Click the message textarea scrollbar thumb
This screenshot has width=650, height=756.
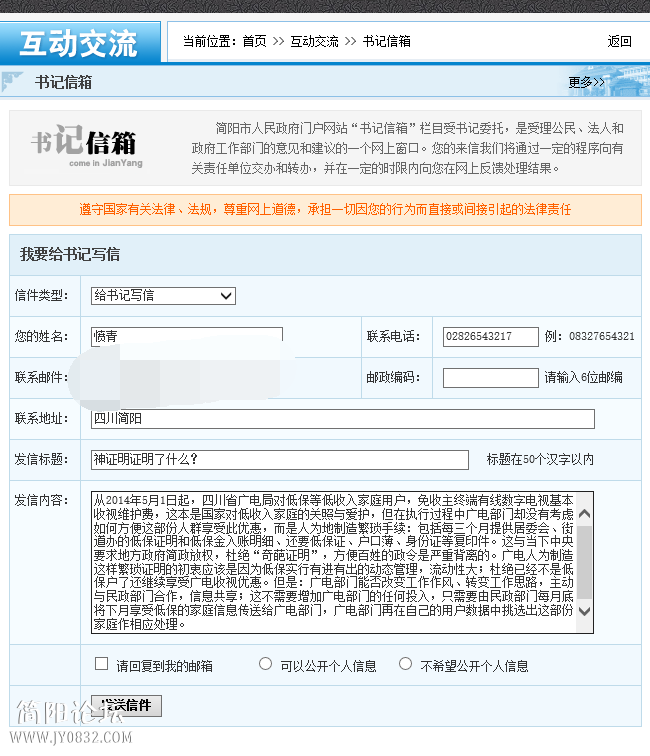click(584, 562)
